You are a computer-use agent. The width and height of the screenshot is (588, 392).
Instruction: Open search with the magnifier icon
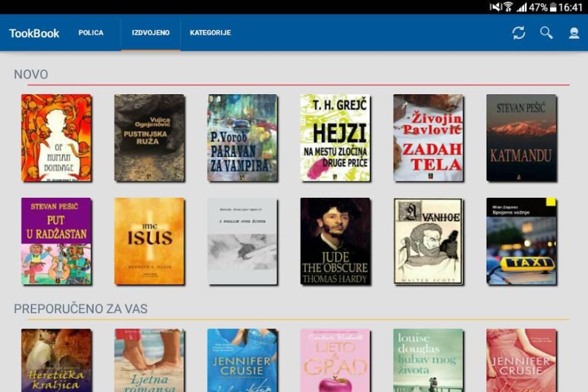(546, 33)
